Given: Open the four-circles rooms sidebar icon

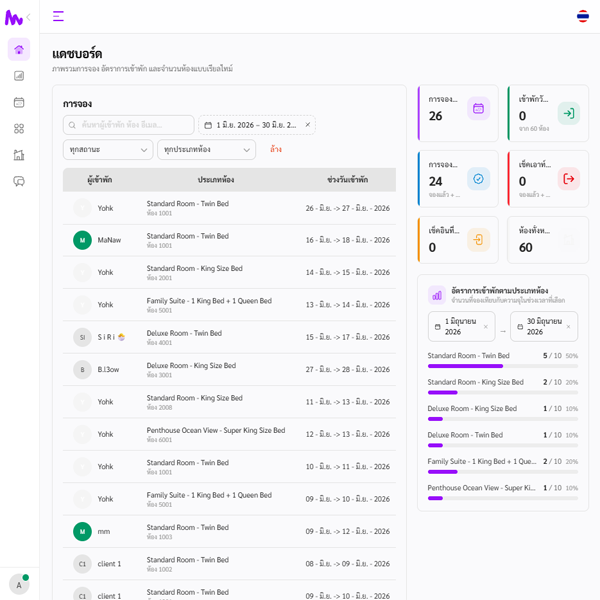Looking at the screenshot, I should tap(19, 129).
